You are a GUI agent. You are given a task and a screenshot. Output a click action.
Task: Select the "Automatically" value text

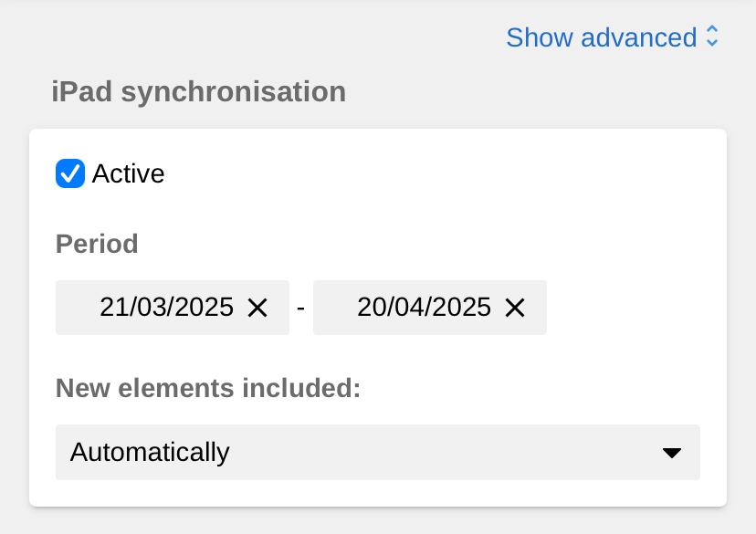point(150,452)
